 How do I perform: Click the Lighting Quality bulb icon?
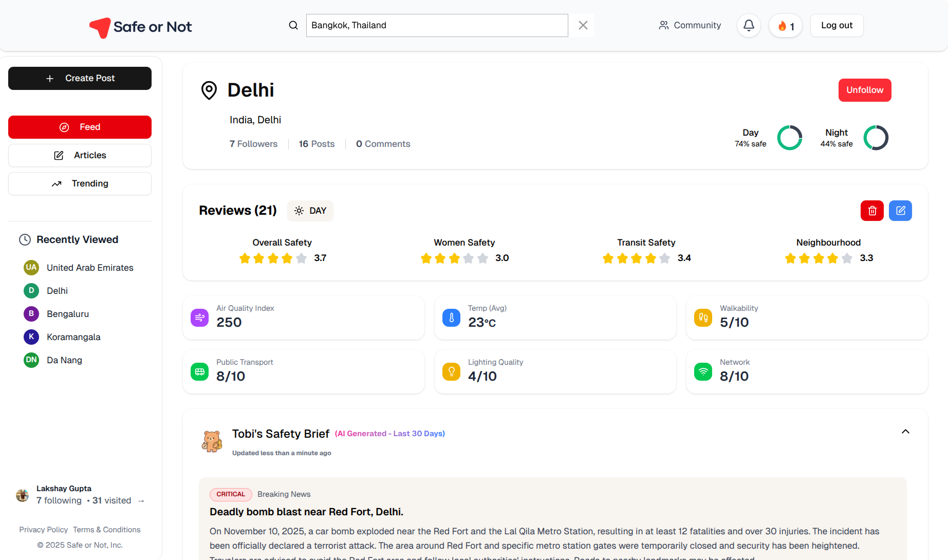coord(451,372)
